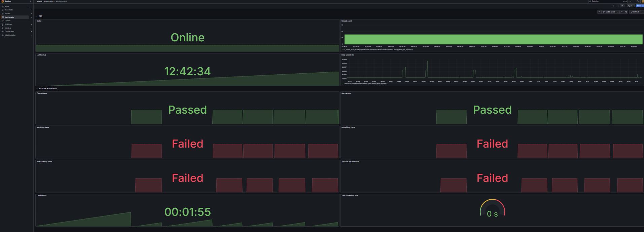Go to Home via breadcrumb
The width and height of the screenshot is (644, 232).
pyautogui.click(x=39, y=1)
